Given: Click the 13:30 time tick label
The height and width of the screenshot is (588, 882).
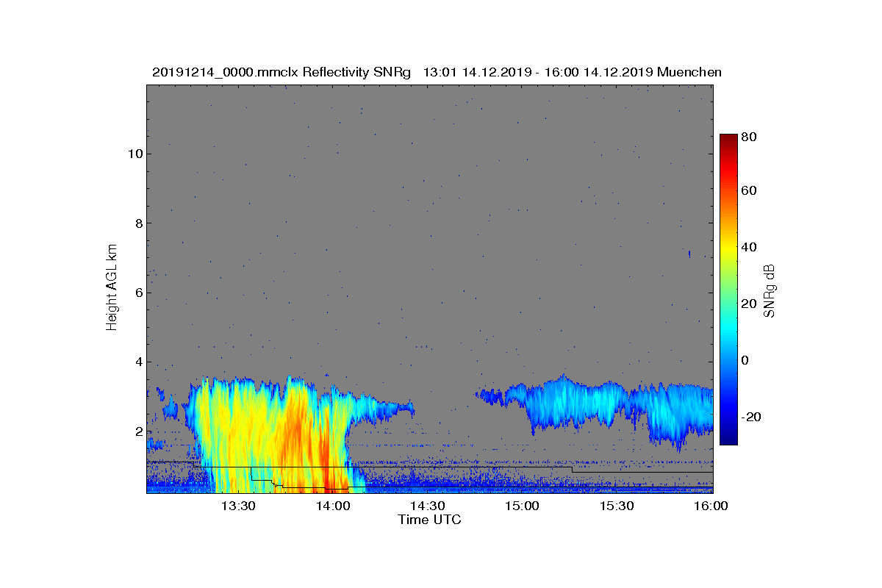Looking at the screenshot, I should point(238,506).
